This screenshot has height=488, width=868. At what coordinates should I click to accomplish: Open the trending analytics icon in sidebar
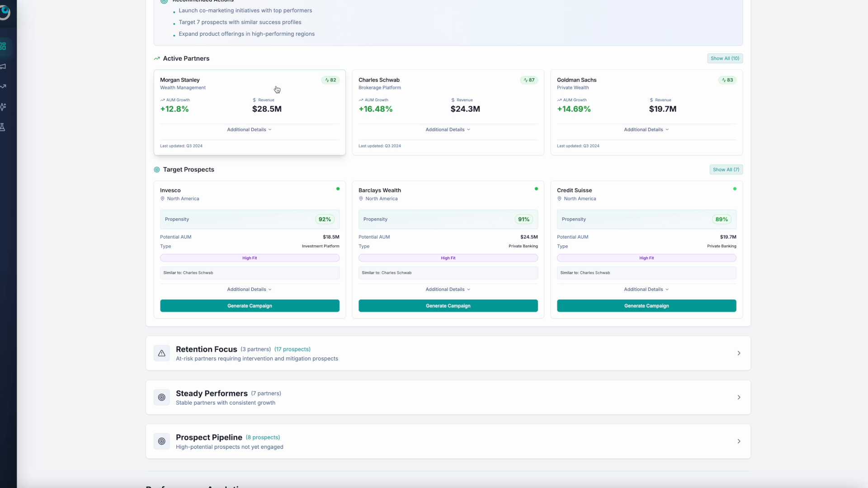click(x=3, y=86)
